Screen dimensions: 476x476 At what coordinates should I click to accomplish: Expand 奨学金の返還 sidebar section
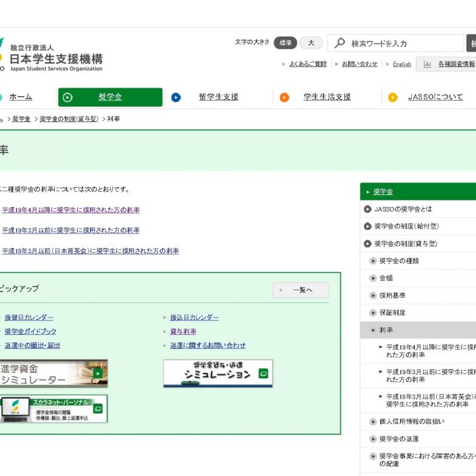[x=399, y=439]
